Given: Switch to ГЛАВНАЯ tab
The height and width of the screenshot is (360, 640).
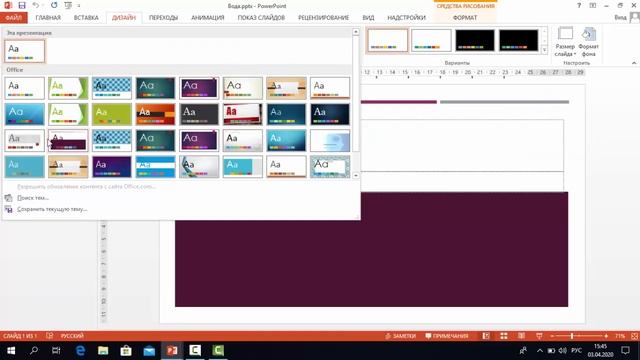Looking at the screenshot, I should [48, 18].
